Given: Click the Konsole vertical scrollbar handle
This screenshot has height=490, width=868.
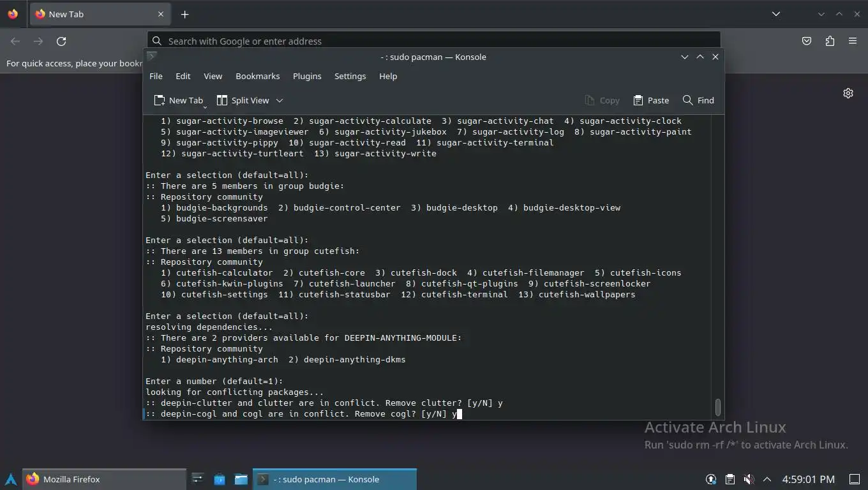Looking at the screenshot, I should (718, 407).
